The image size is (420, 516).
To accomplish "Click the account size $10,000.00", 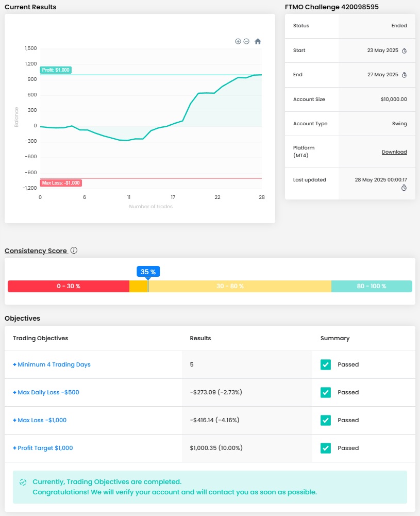I will pos(394,99).
